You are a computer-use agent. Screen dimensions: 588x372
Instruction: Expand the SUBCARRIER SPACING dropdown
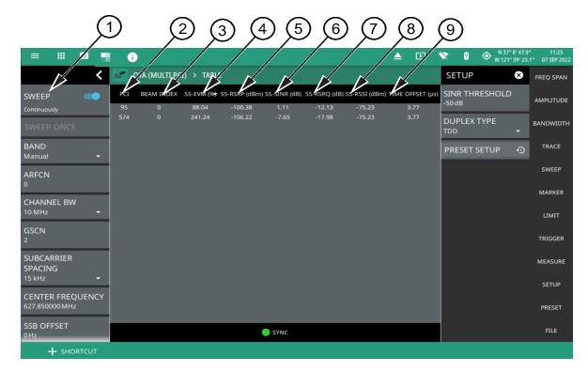pyautogui.click(x=65, y=268)
